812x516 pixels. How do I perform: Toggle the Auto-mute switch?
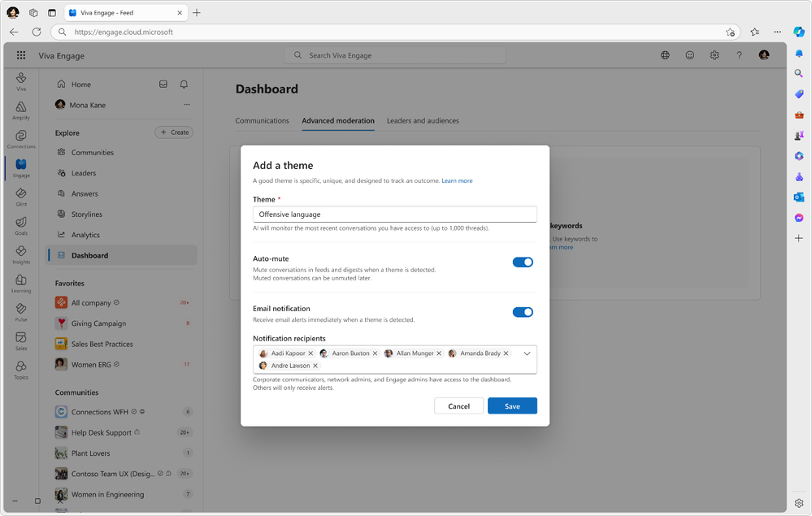[523, 262]
